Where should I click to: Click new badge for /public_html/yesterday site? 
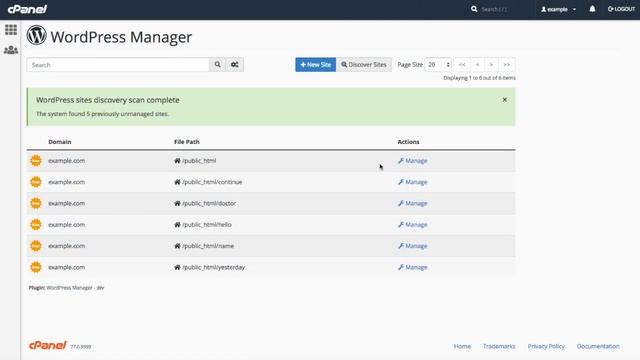[x=36, y=267]
